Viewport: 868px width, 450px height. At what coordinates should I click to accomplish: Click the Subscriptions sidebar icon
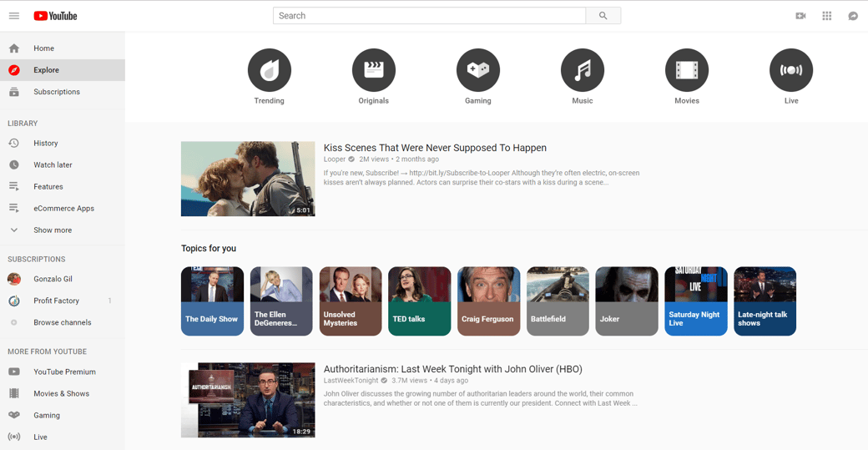coord(14,92)
